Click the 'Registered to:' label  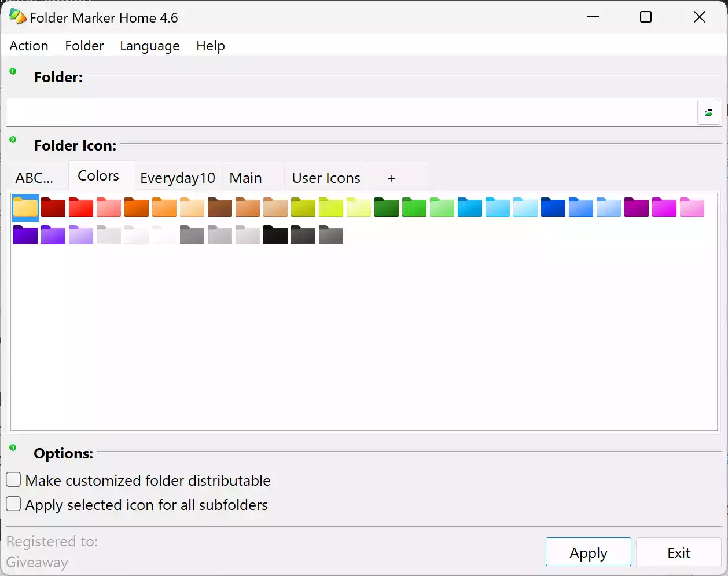point(52,541)
